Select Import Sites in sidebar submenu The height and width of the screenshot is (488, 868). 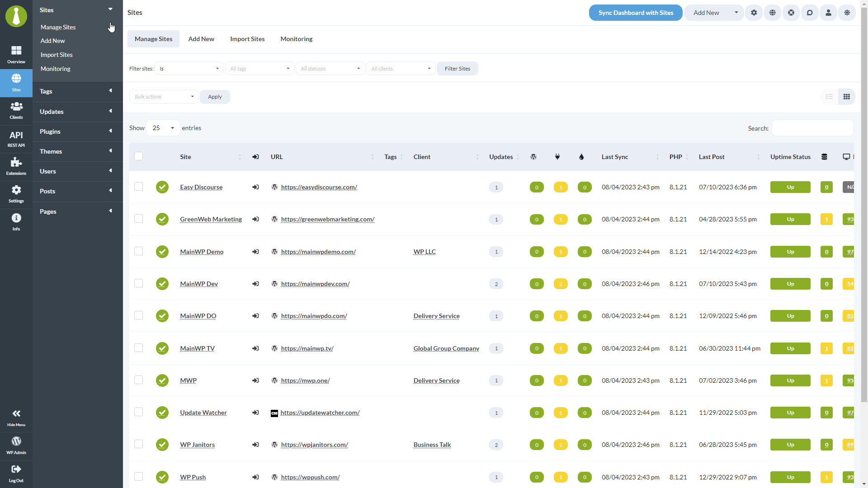click(x=57, y=55)
